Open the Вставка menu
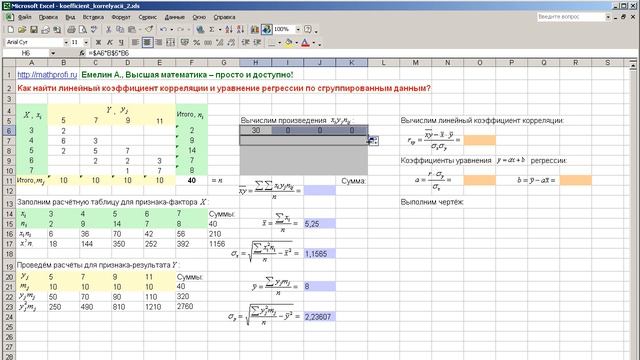The width and height of the screenshot is (640, 360). tap(93, 17)
